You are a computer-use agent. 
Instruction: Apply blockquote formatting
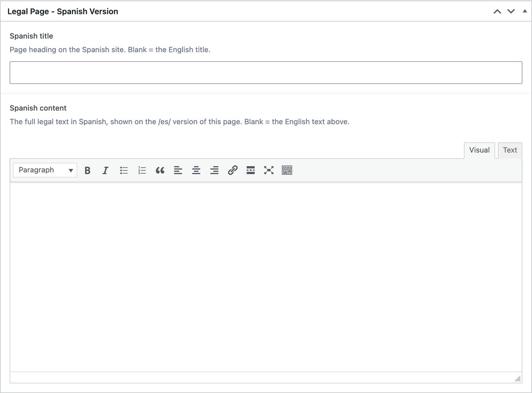160,170
